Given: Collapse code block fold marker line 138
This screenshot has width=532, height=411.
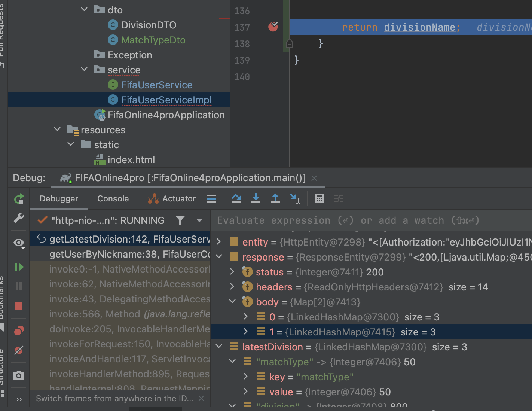Looking at the screenshot, I should 289,44.
